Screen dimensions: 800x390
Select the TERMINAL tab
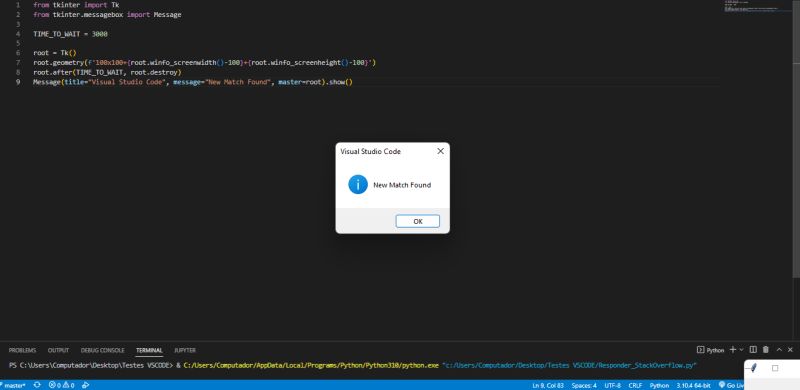pyautogui.click(x=149, y=350)
